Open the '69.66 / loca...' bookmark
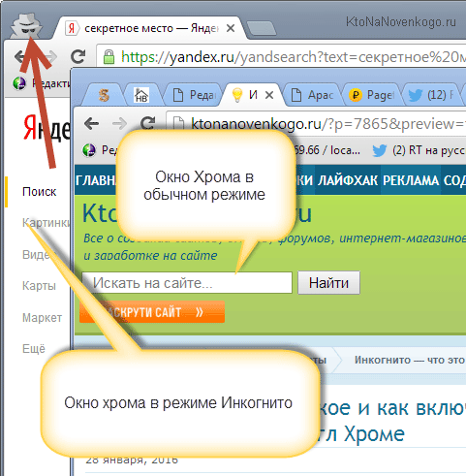Image resolution: width=466 pixels, height=476 pixels. pyautogui.click(x=327, y=150)
